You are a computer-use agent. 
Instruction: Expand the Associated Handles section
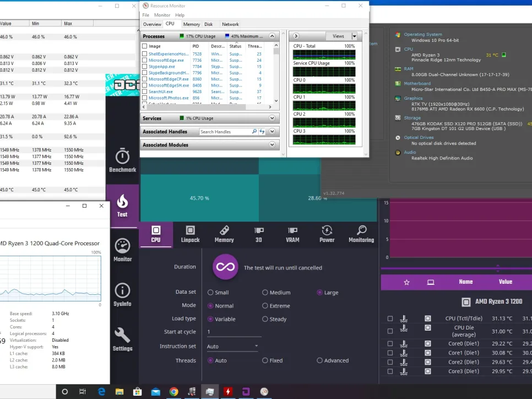pos(272,131)
